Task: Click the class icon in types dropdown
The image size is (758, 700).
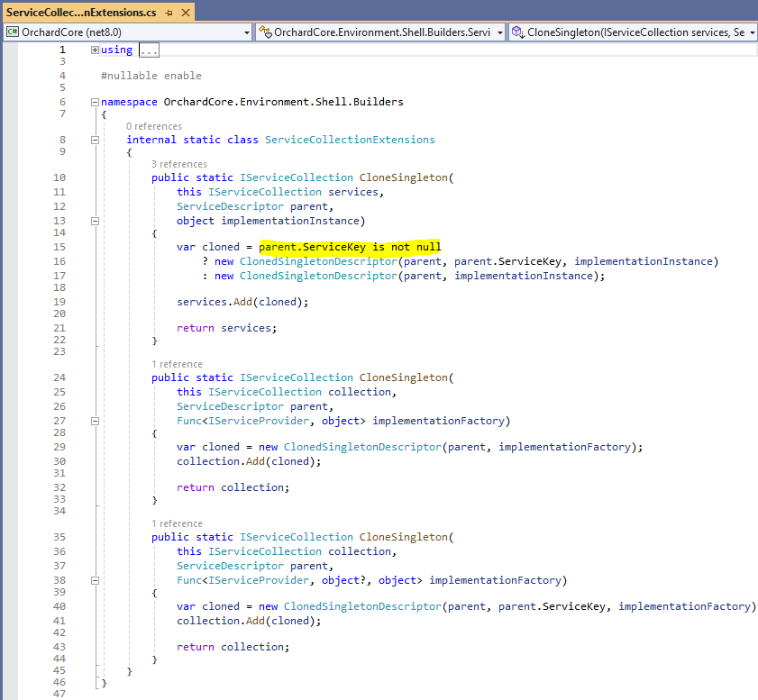Action: 265,32
